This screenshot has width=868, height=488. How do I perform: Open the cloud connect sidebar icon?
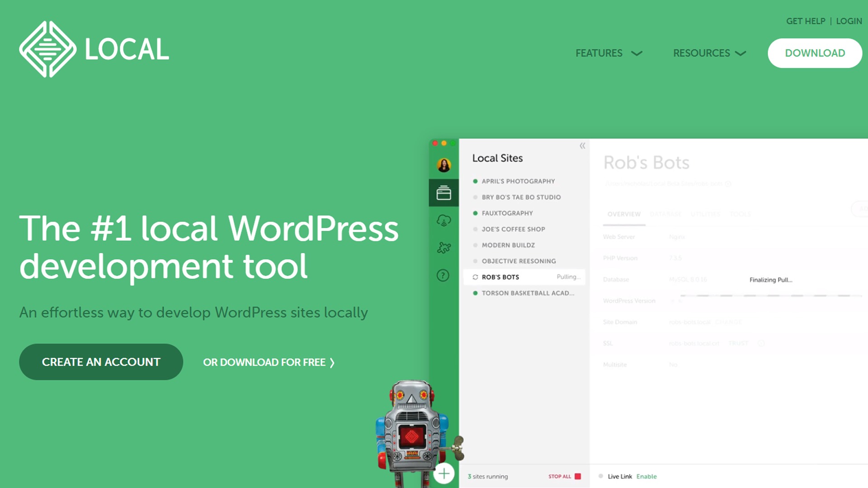click(x=443, y=221)
